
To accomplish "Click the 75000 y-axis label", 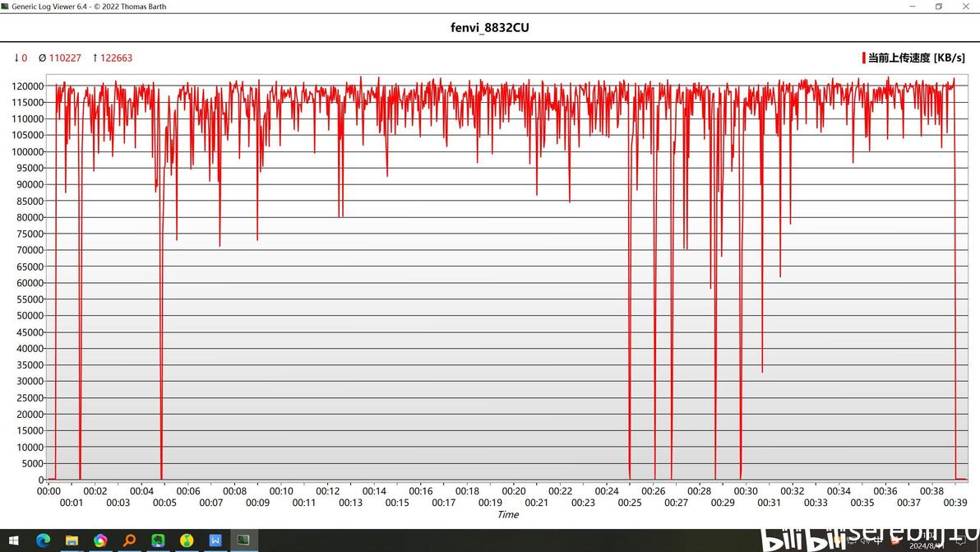I will pyautogui.click(x=30, y=234).
